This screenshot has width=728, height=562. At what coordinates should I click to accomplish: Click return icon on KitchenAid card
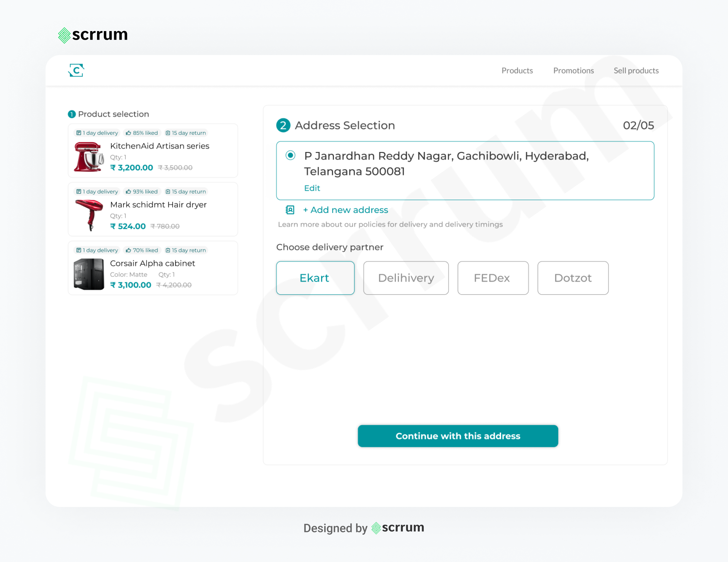(x=168, y=133)
